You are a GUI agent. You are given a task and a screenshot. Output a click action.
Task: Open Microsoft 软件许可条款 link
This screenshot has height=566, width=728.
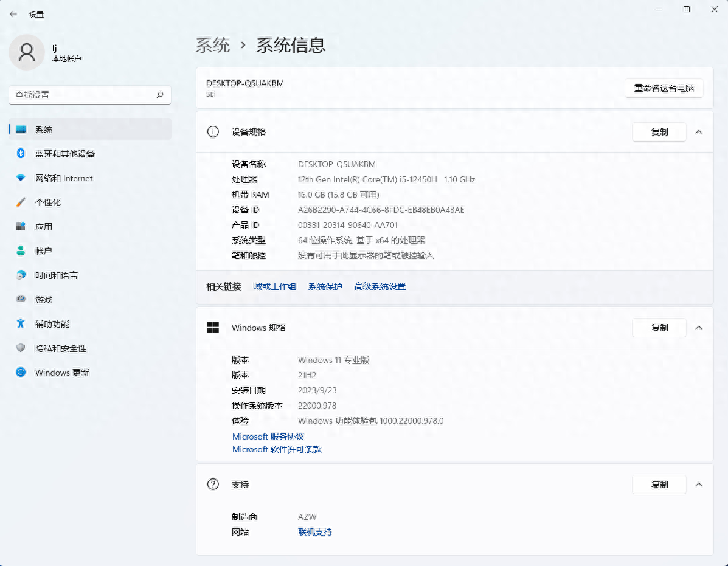pos(277,449)
